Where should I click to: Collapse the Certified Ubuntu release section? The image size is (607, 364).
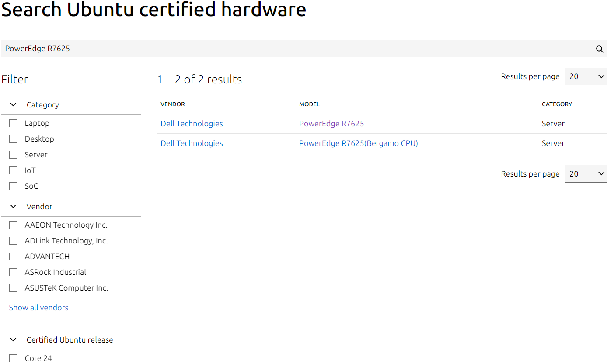[71, 340]
